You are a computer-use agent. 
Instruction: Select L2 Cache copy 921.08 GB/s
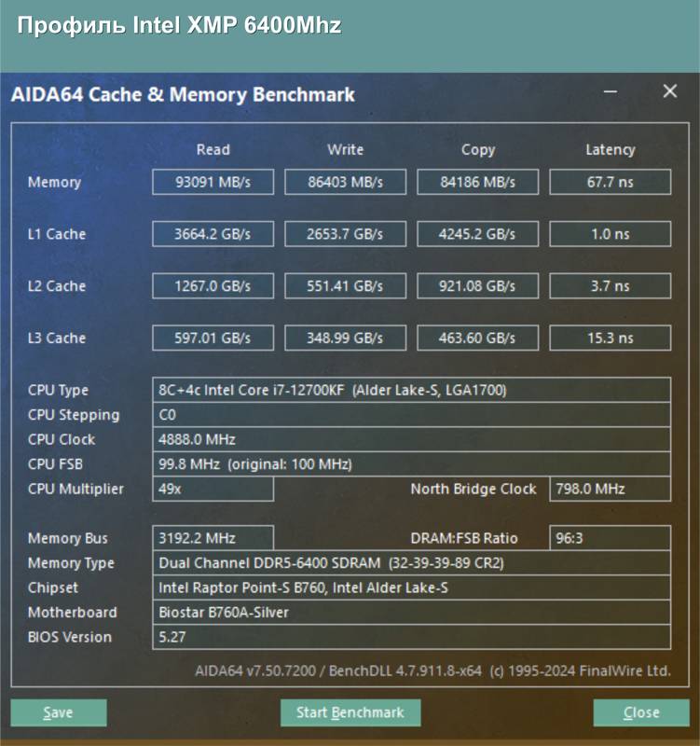[x=478, y=285]
